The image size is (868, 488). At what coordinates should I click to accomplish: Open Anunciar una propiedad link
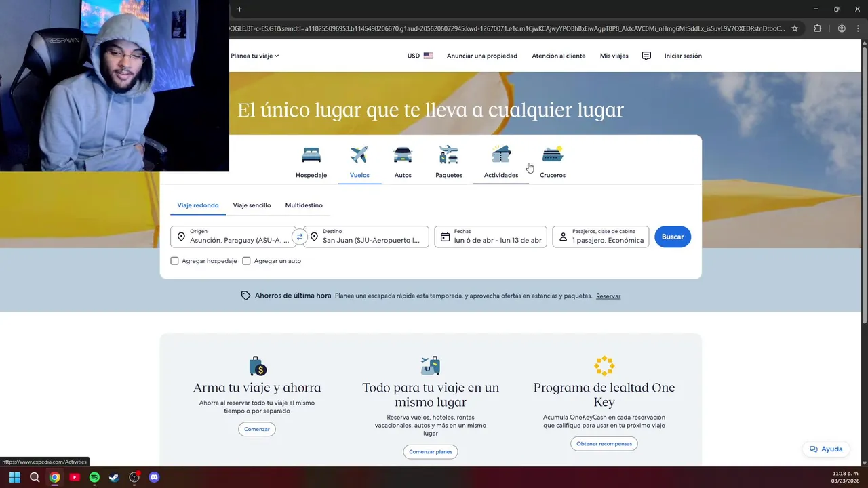[482, 56]
